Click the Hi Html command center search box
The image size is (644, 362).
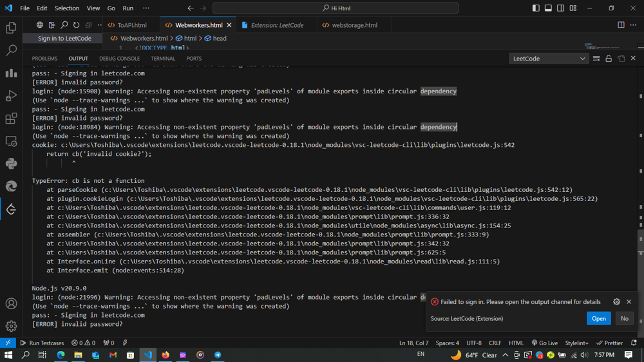pyautogui.click(x=336, y=8)
